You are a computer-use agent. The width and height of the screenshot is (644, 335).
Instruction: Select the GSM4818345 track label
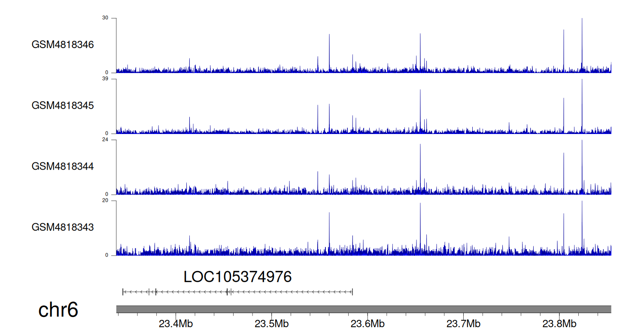coord(63,105)
